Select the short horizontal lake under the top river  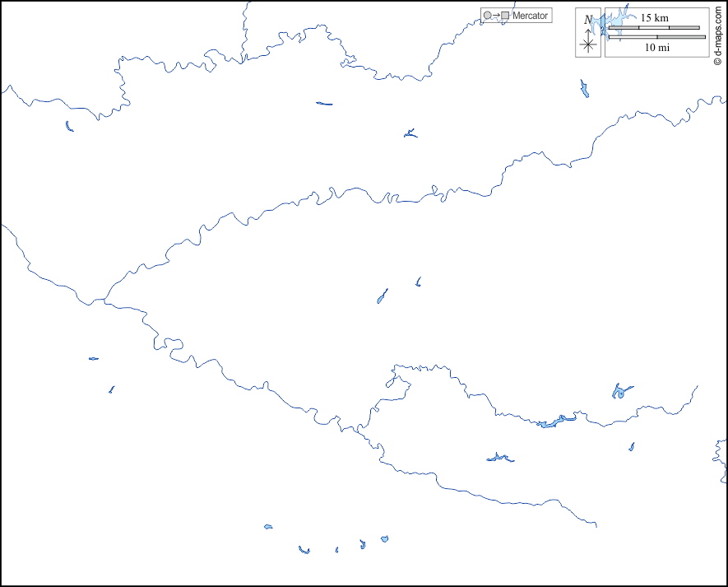click(x=324, y=104)
